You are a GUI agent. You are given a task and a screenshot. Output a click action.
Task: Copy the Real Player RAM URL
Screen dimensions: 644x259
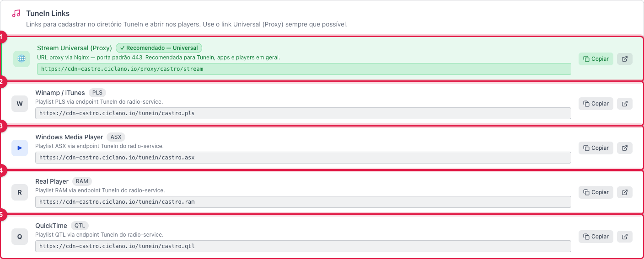[x=596, y=192]
